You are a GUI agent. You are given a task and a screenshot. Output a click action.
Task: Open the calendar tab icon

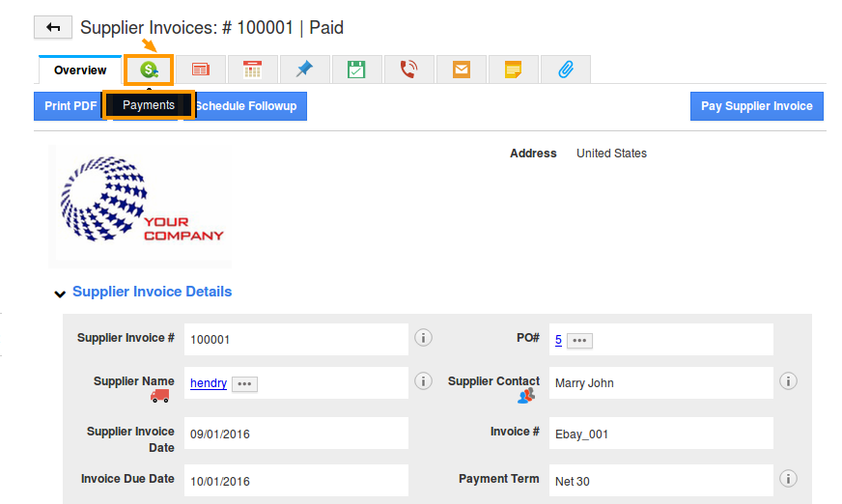click(252, 70)
